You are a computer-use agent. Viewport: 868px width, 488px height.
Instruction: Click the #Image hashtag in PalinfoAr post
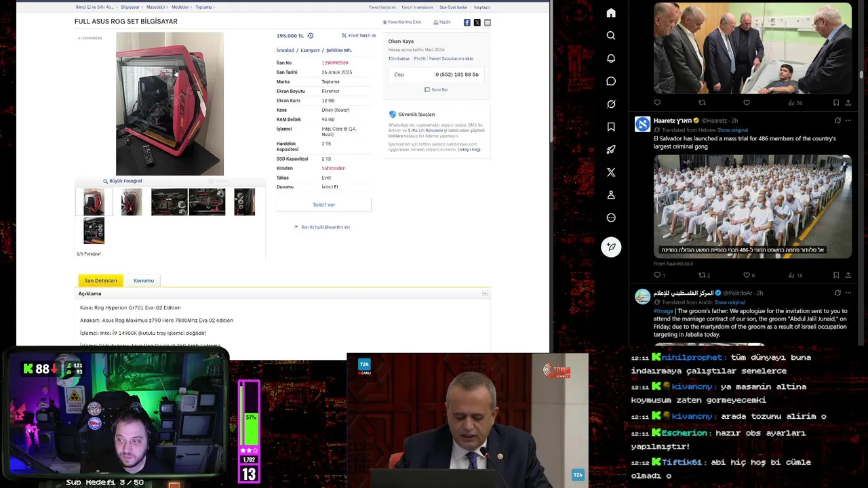(x=663, y=311)
